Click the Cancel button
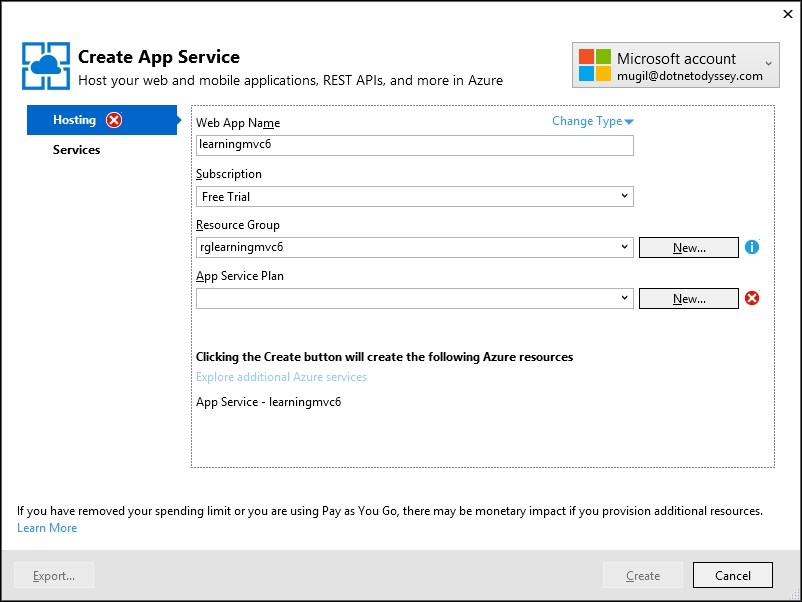802x602 pixels. [732, 575]
